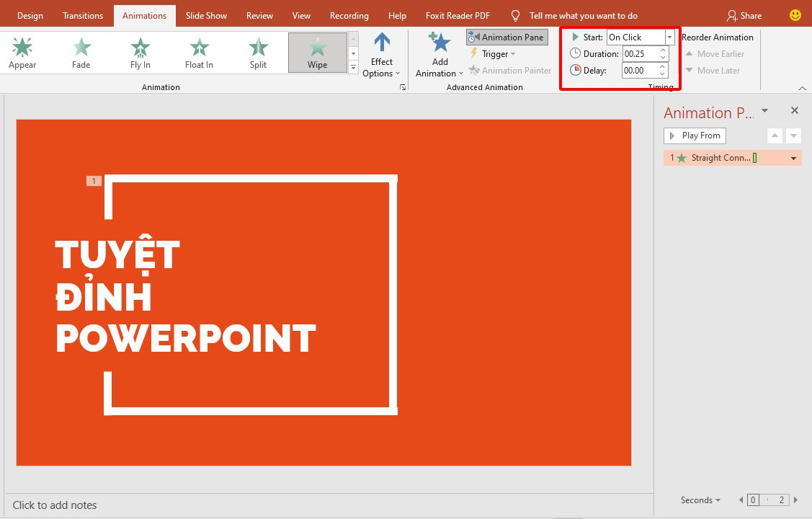
Task: Select the Appear animation effect
Action: [x=22, y=50]
